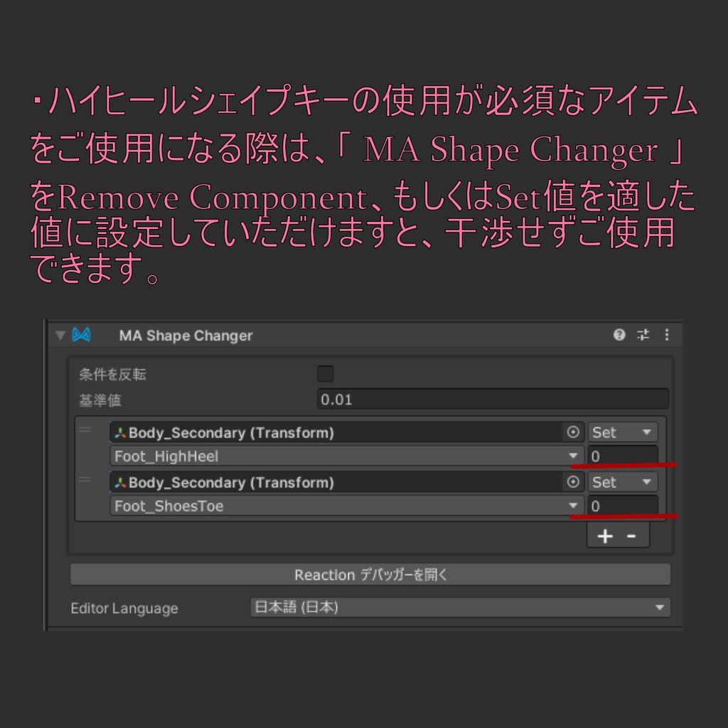Click the value field next to Foot_ShoesToe
The image size is (728, 728).
(x=622, y=505)
